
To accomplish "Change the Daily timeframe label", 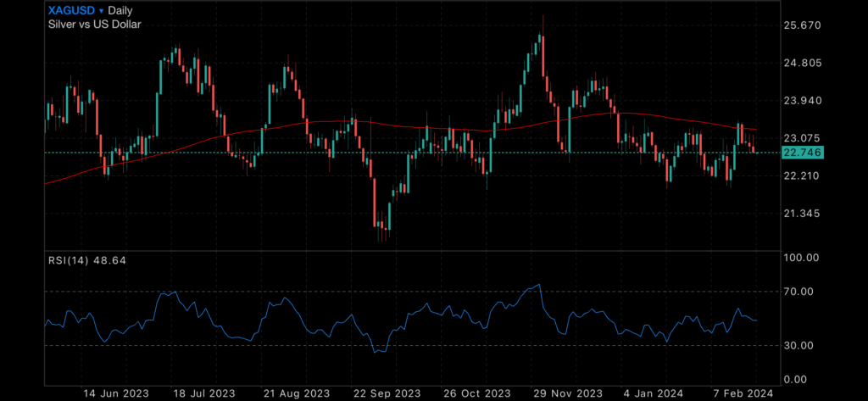I will coord(120,10).
